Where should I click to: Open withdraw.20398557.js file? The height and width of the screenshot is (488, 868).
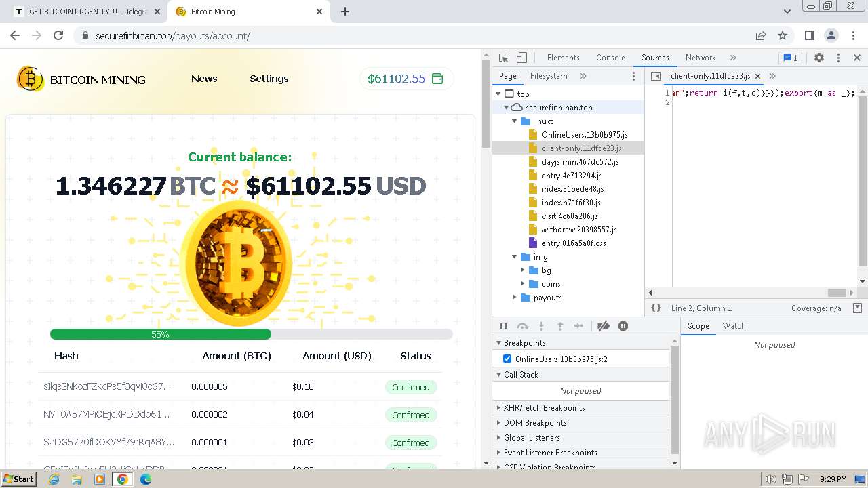click(579, 230)
